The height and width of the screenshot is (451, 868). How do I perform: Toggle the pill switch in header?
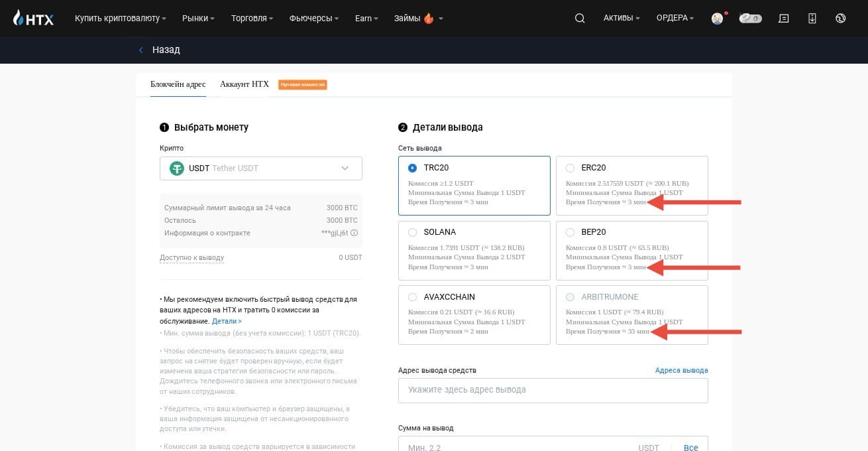pyautogui.click(x=751, y=19)
